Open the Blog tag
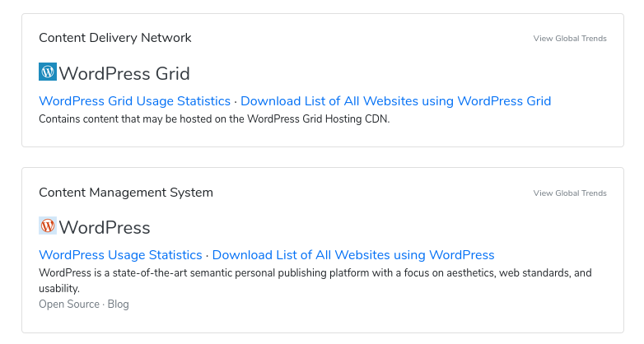The height and width of the screenshot is (344, 644). (x=119, y=304)
